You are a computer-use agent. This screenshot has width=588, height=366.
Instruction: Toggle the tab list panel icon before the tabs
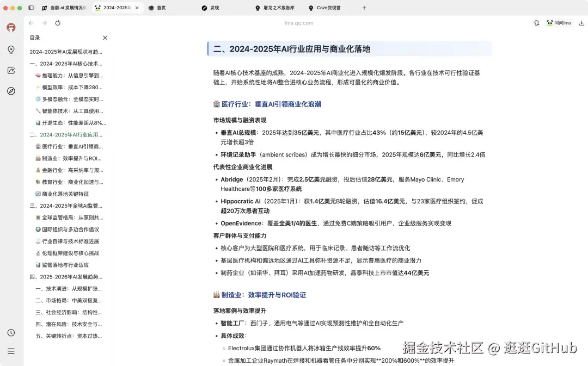[x=30, y=8]
